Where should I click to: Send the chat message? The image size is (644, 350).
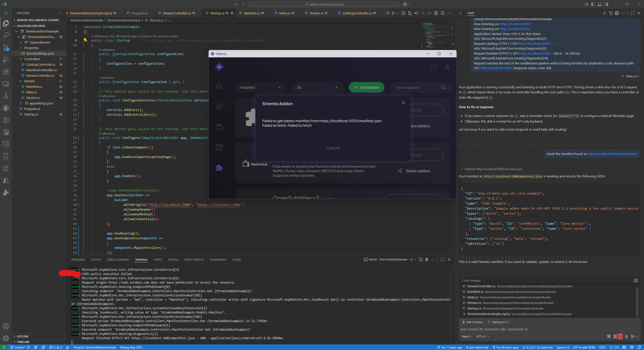pyautogui.click(x=633, y=336)
